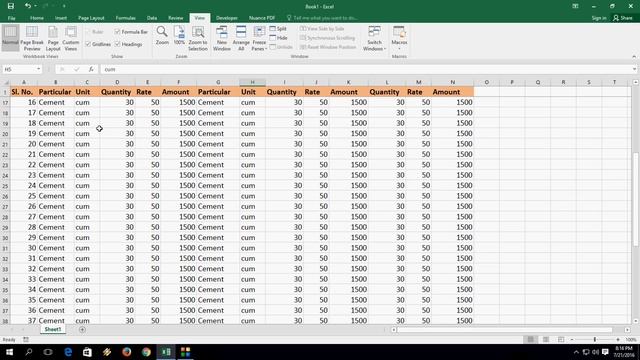
Task: Split the worksheet window
Action: [278, 29]
